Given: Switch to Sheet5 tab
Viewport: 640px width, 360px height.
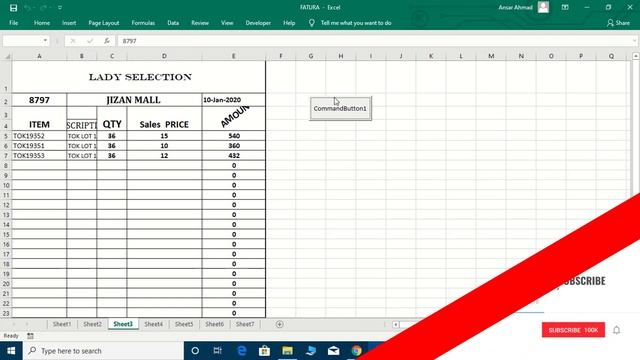Looking at the screenshot, I should coord(184,324).
